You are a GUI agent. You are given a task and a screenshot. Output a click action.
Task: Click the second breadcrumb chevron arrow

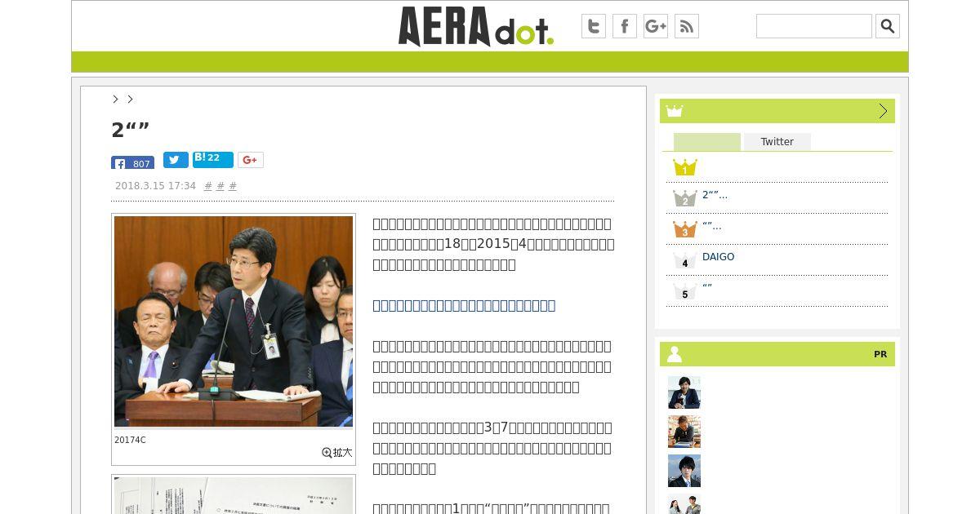pos(130,99)
